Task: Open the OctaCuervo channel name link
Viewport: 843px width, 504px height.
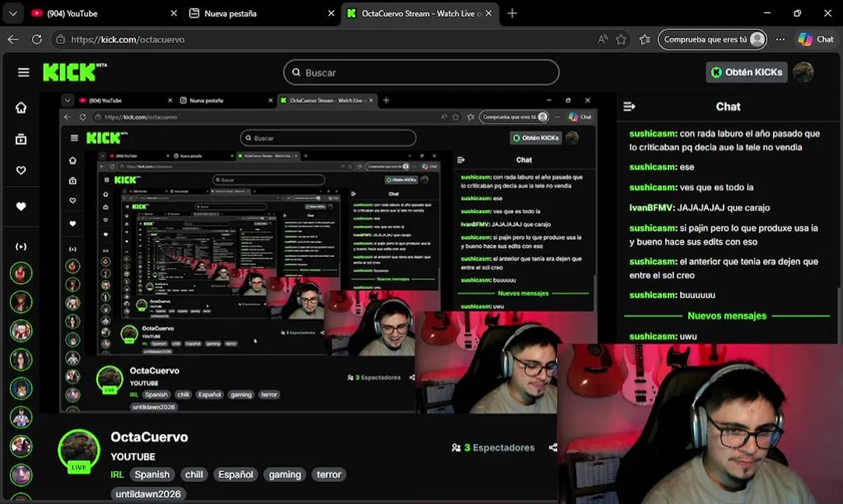Action: coord(149,437)
